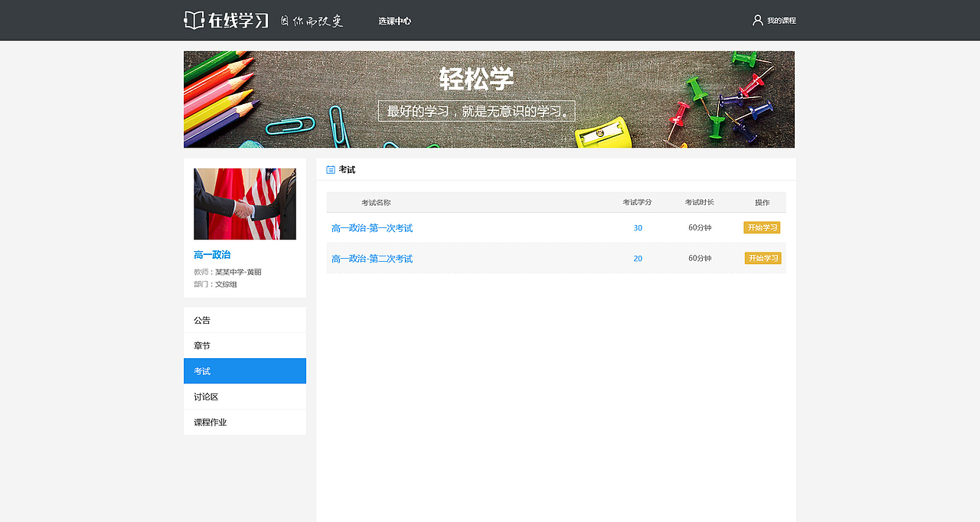The height and width of the screenshot is (522, 980).
Task: Open exam 高一政治-第一次考试
Action: pos(372,227)
